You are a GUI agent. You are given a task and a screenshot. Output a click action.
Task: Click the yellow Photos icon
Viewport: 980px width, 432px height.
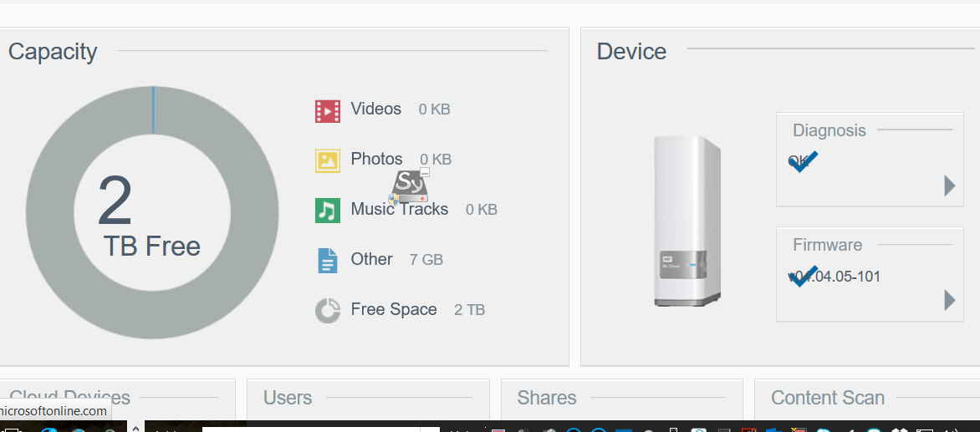[x=327, y=160]
